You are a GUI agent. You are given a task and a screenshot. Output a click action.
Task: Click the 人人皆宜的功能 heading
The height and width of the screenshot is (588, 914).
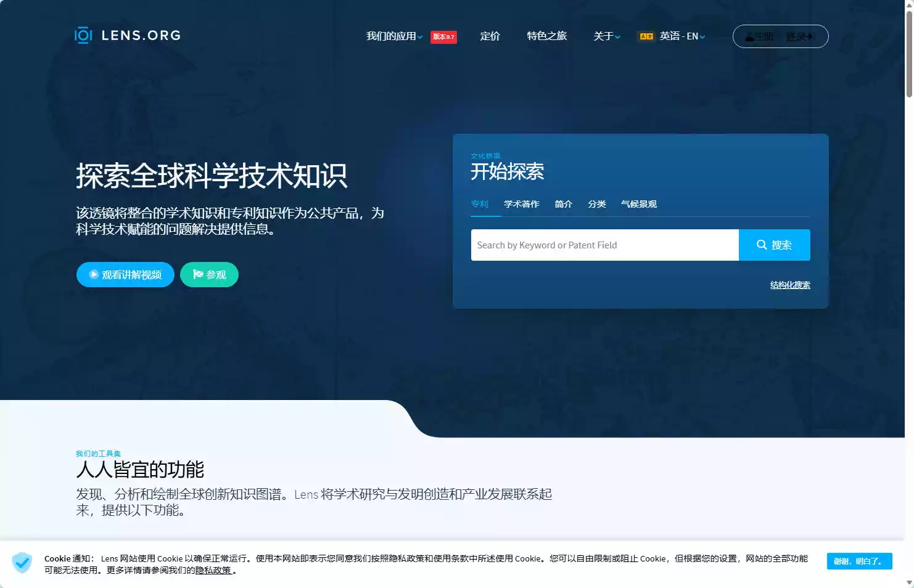click(x=140, y=470)
